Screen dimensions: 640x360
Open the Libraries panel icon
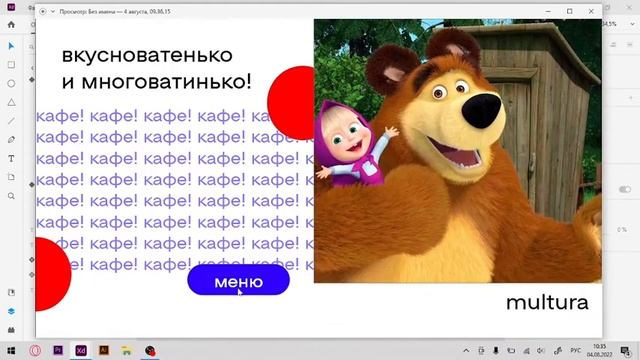(x=11, y=292)
